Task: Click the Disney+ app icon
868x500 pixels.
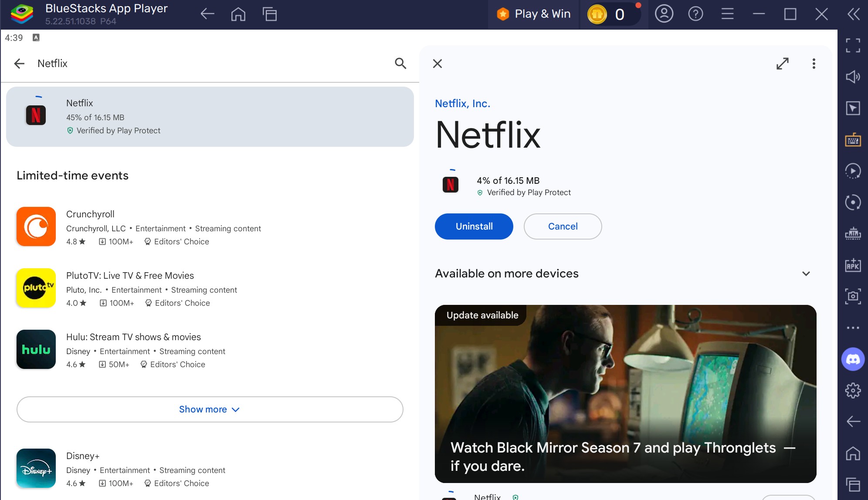Action: pyautogui.click(x=36, y=468)
